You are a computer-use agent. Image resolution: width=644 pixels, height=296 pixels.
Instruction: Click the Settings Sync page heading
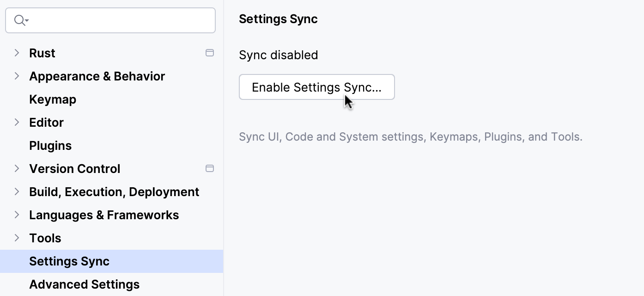coord(278,19)
